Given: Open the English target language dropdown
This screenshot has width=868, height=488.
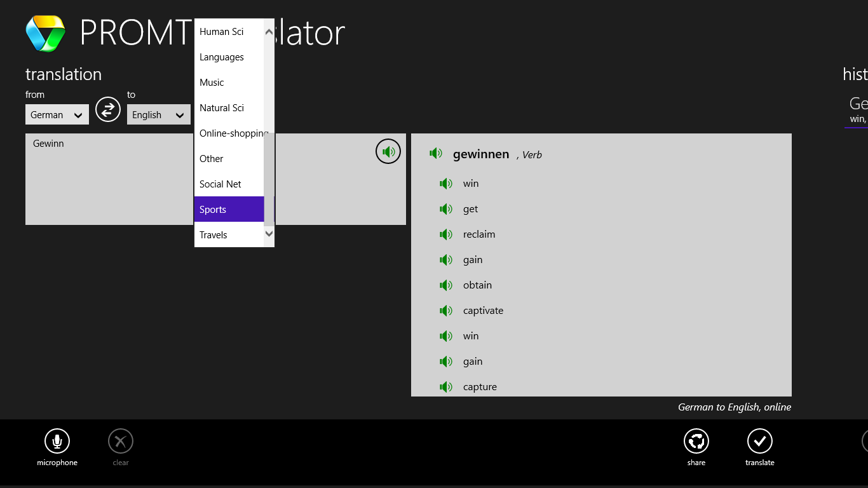Looking at the screenshot, I should point(158,115).
